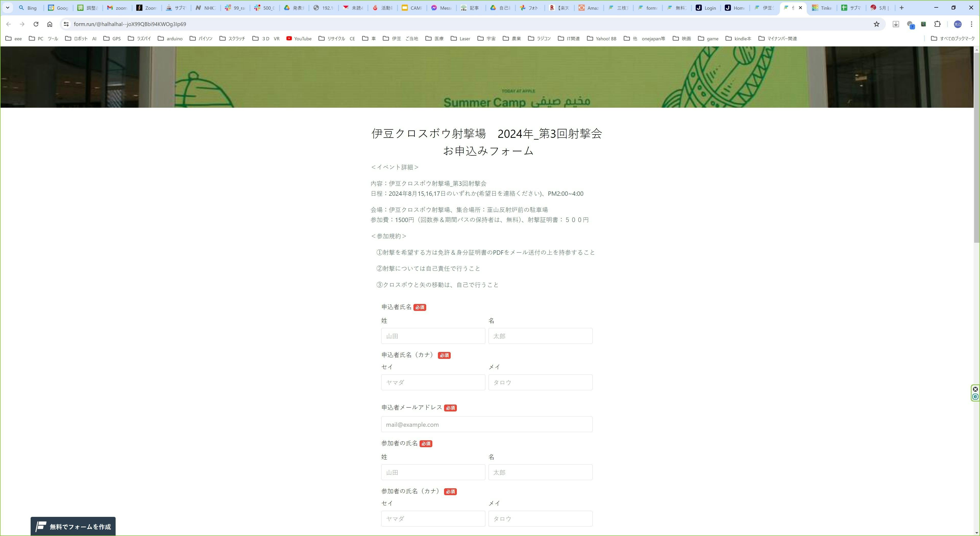
Task: Close the current form tab
Action: point(800,8)
